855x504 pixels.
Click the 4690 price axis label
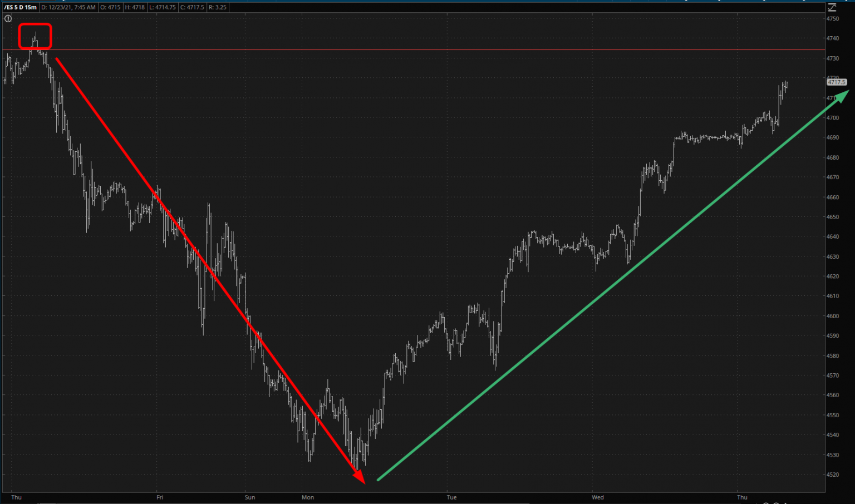point(833,137)
